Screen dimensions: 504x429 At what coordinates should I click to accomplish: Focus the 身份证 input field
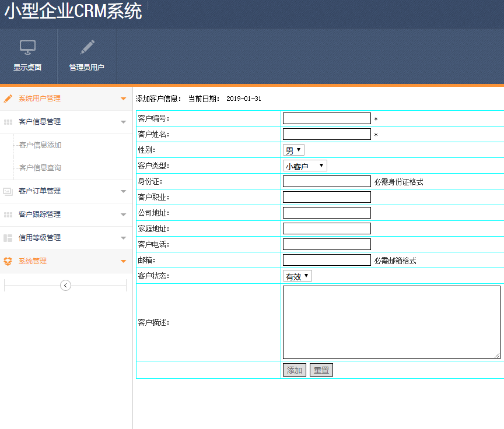(x=327, y=181)
